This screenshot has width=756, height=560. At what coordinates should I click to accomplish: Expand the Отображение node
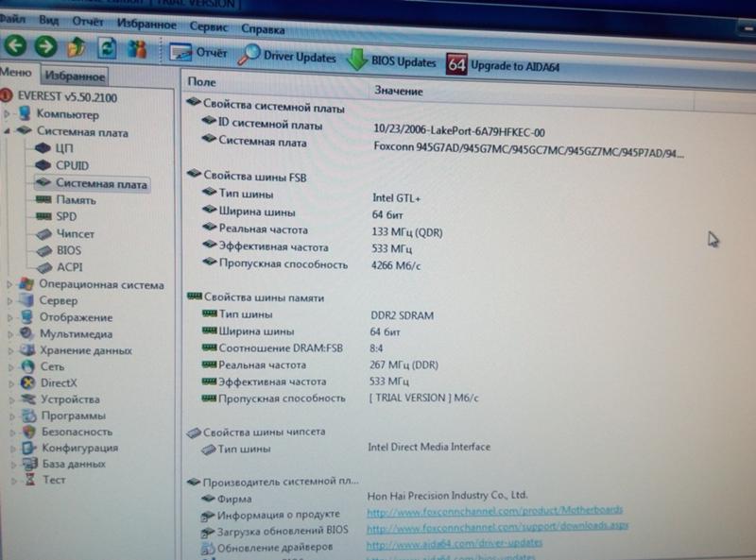10,317
